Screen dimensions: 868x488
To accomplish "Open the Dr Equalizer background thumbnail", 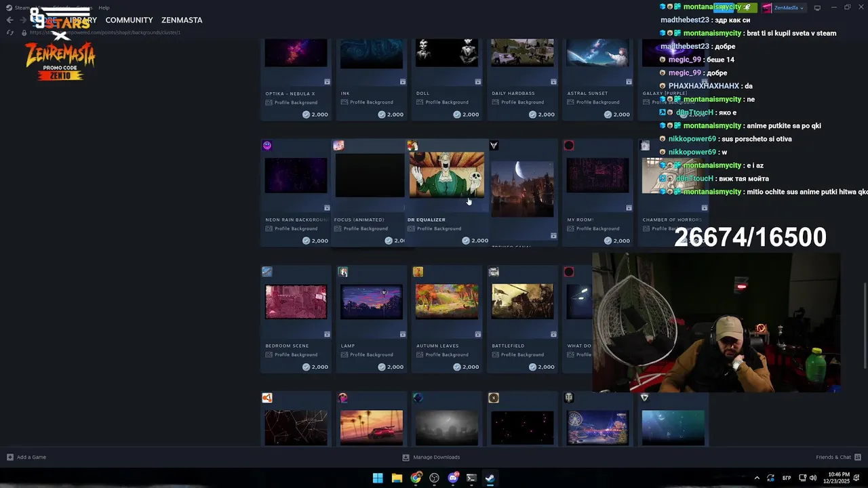I will point(446,174).
